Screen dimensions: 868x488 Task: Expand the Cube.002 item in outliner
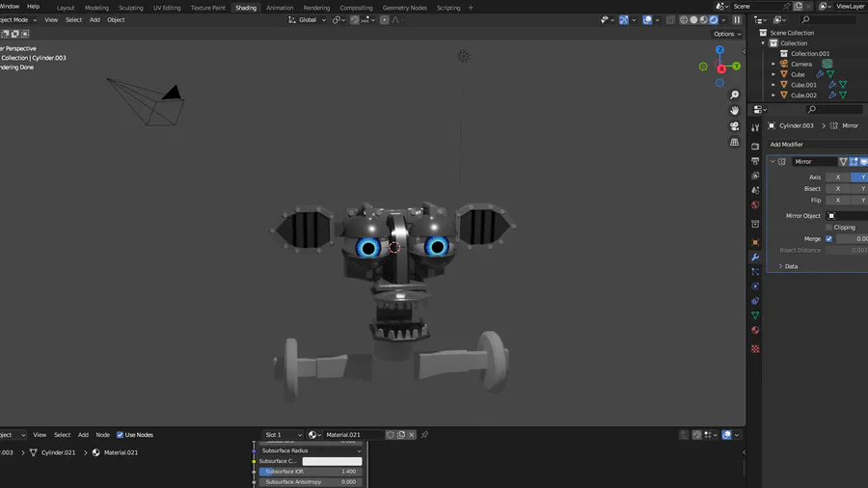coord(773,95)
